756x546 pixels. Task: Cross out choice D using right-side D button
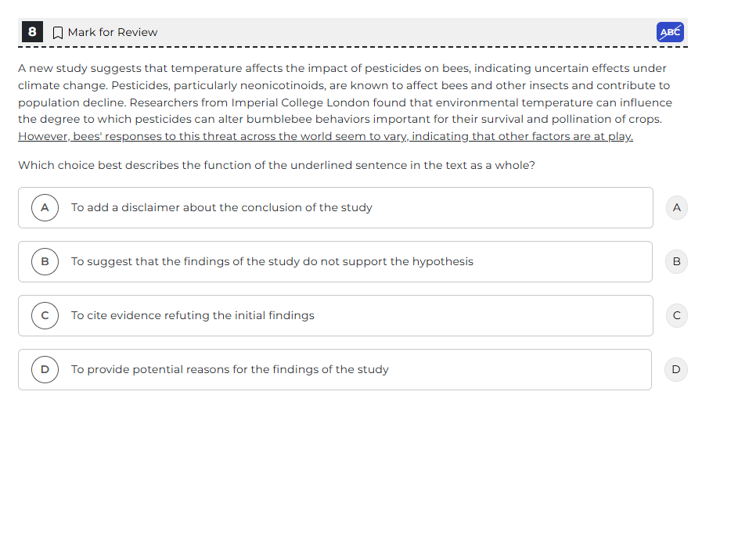pos(676,369)
